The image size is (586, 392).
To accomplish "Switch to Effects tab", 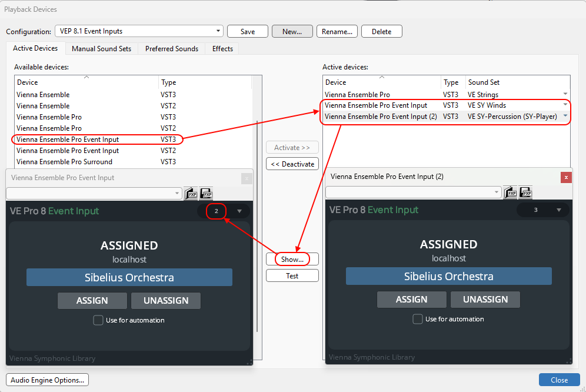I will point(222,49).
